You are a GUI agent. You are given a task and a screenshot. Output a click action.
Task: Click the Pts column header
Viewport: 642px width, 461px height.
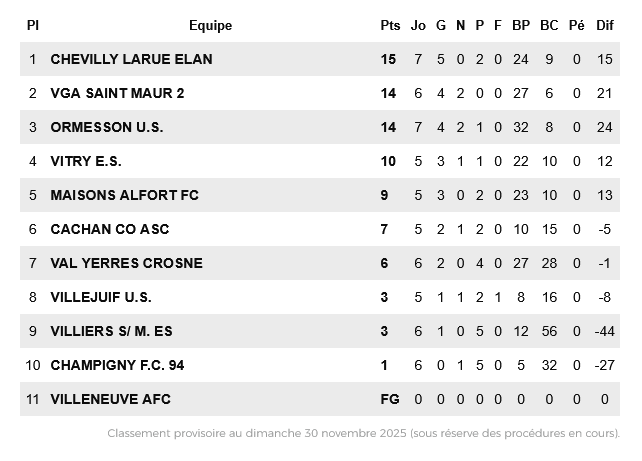click(389, 25)
